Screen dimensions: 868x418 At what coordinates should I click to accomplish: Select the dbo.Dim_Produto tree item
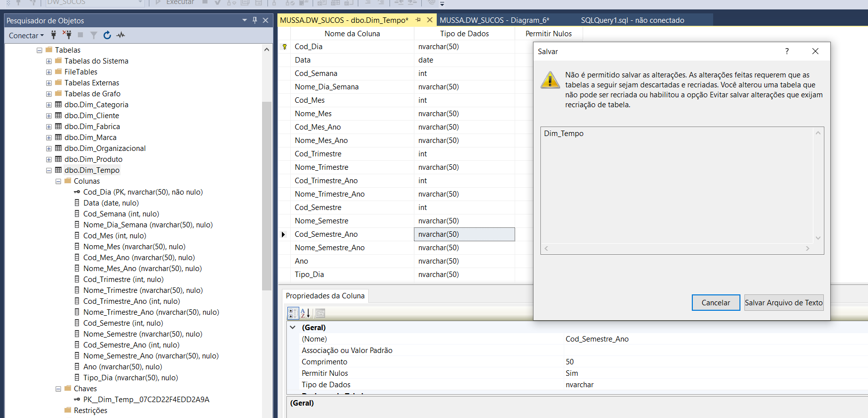(x=93, y=159)
